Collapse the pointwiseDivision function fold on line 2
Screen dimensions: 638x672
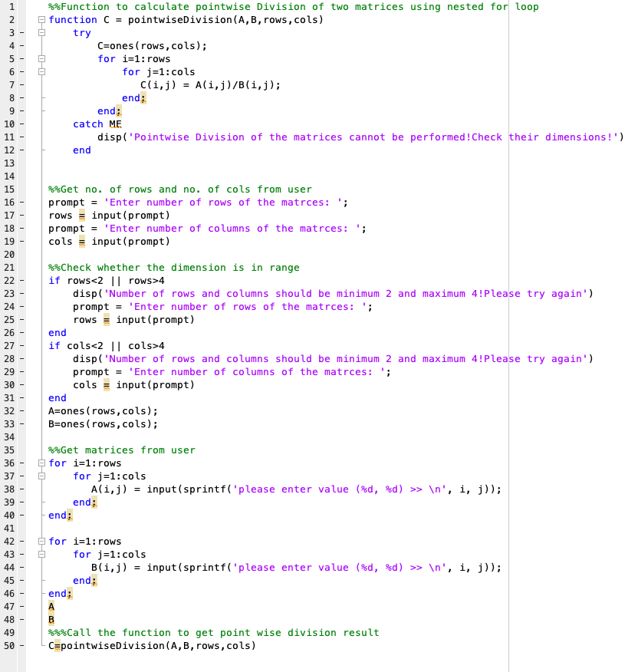[x=41, y=20]
